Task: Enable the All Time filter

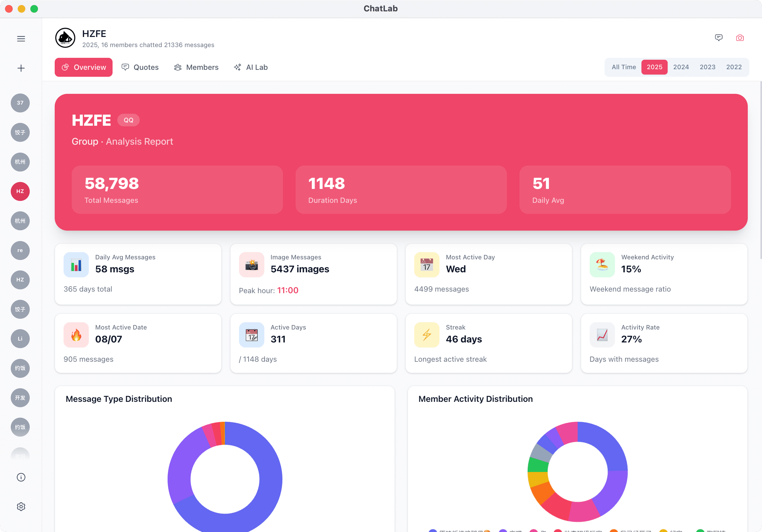Action: point(624,67)
